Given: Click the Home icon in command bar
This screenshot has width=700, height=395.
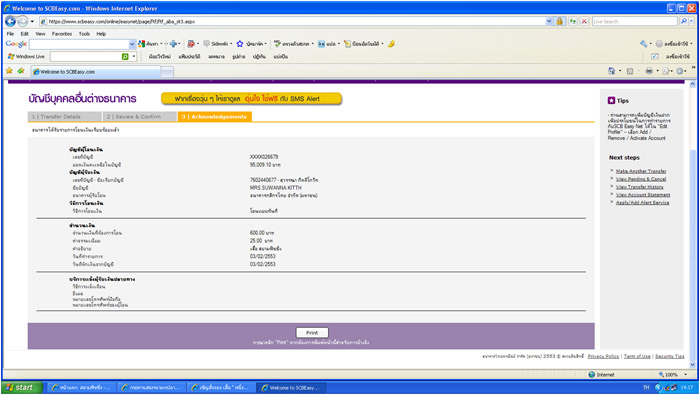Looking at the screenshot, I should coord(612,71).
